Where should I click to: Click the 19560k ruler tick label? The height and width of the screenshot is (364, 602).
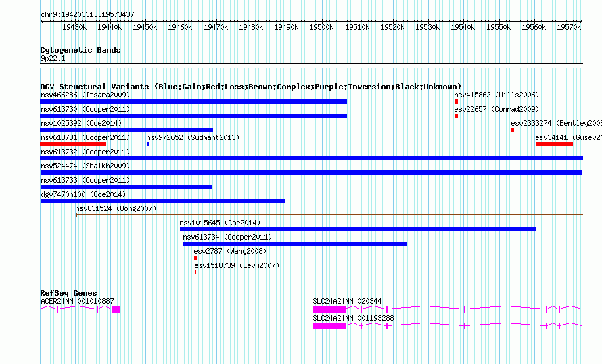coord(533,27)
